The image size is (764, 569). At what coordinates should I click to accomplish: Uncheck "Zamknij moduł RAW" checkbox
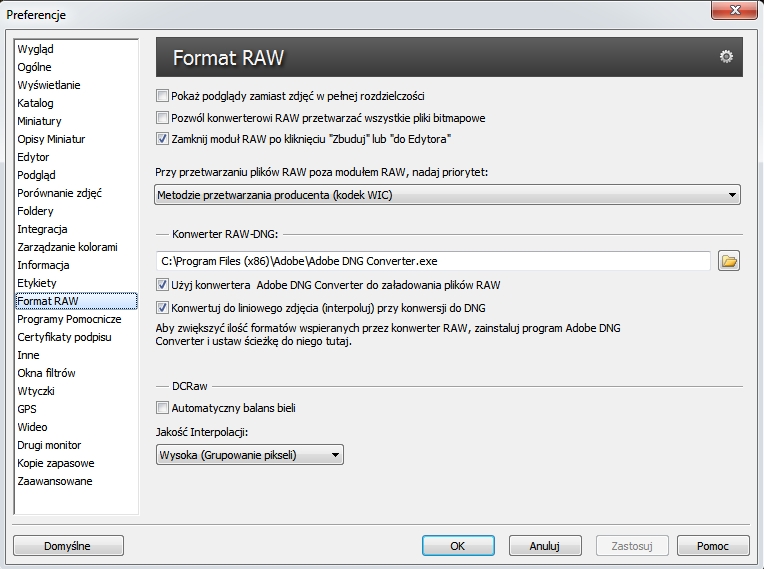163,139
